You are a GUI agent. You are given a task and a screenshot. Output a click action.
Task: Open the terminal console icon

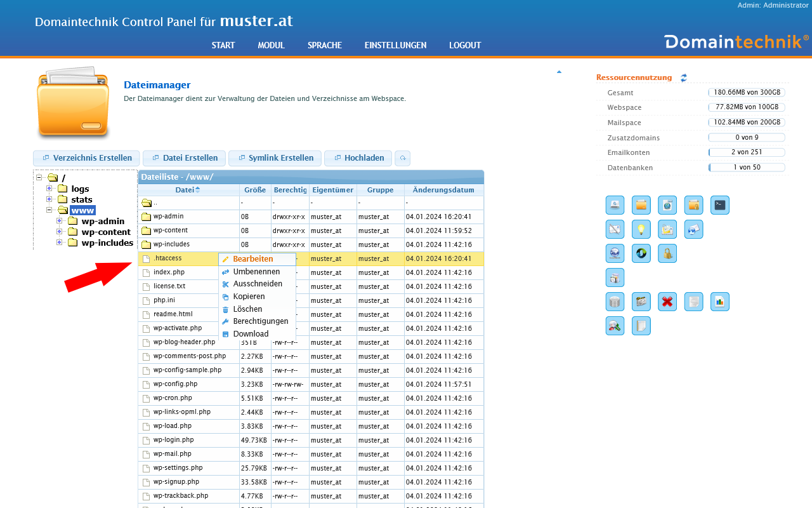[719, 205]
